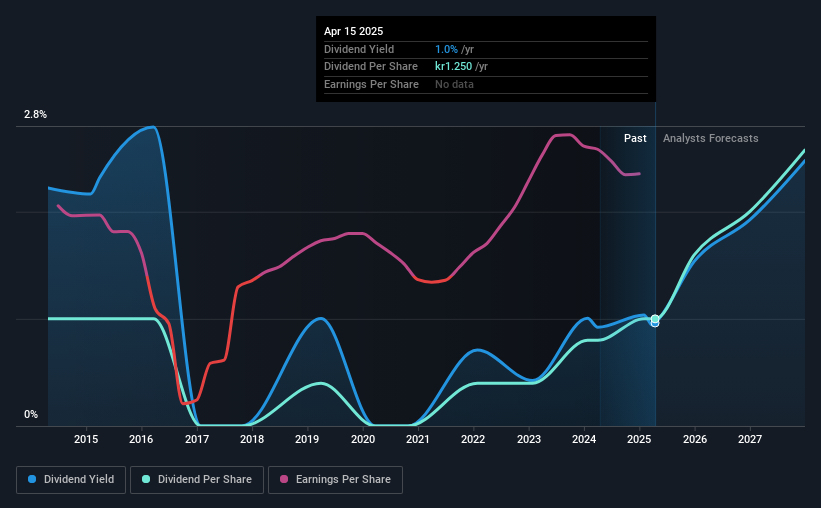Click the blue Dividend Yield legend dot
The image size is (821, 508).
coord(32,479)
